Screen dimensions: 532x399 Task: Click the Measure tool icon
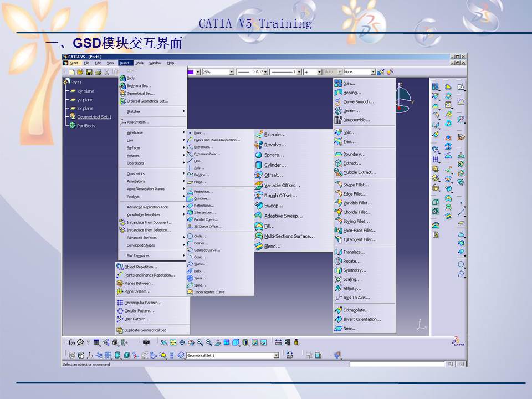tap(278, 343)
